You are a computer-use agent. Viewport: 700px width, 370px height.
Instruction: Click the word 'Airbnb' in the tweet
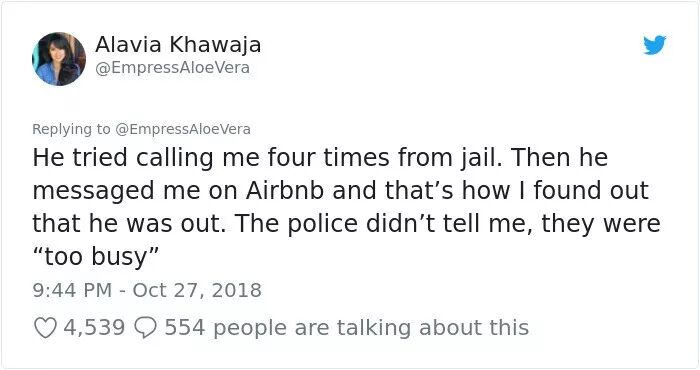pos(285,191)
